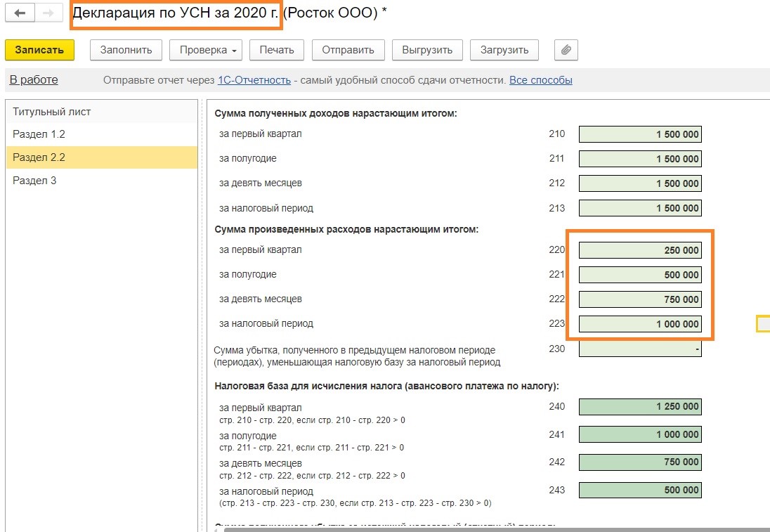770x532 pixels.
Task: Click the line 210 first quarter income field
Action: 639,134
